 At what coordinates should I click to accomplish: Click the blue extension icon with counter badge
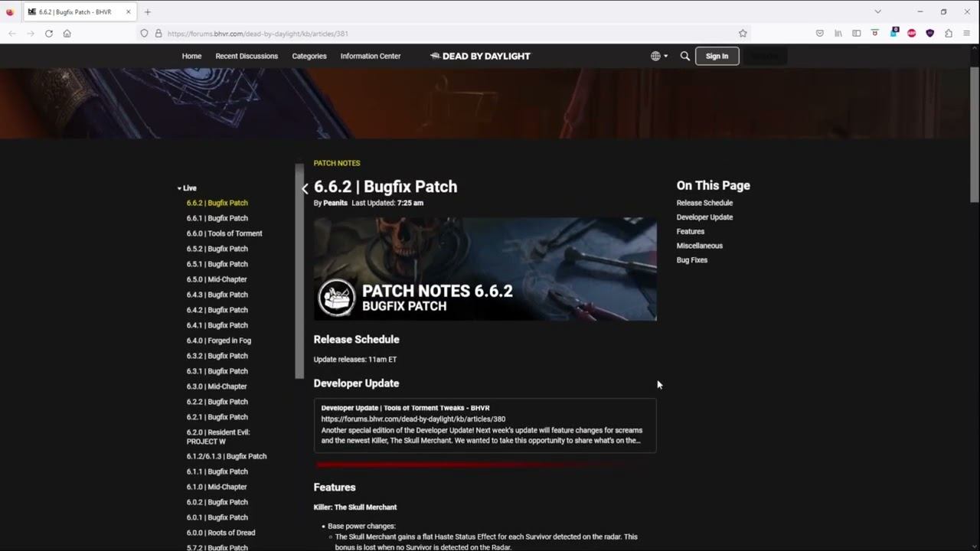click(893, 33)
